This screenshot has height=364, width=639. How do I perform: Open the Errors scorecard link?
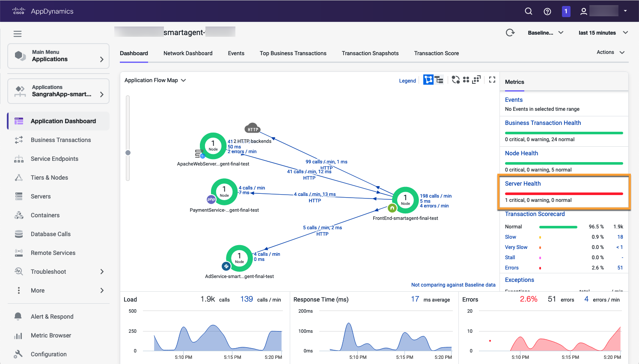(512, 268)
